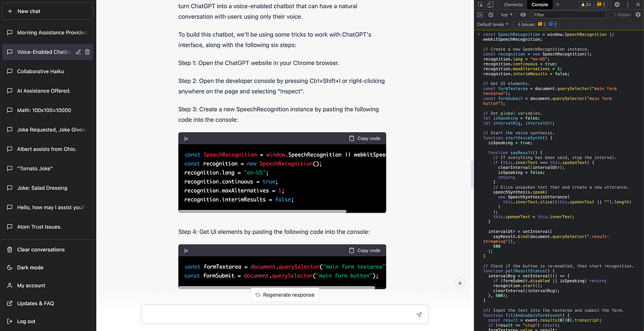This screenshot has height=331, width=644.
Task: Click the 'js' label of first code block
Action: pos(186,138)
